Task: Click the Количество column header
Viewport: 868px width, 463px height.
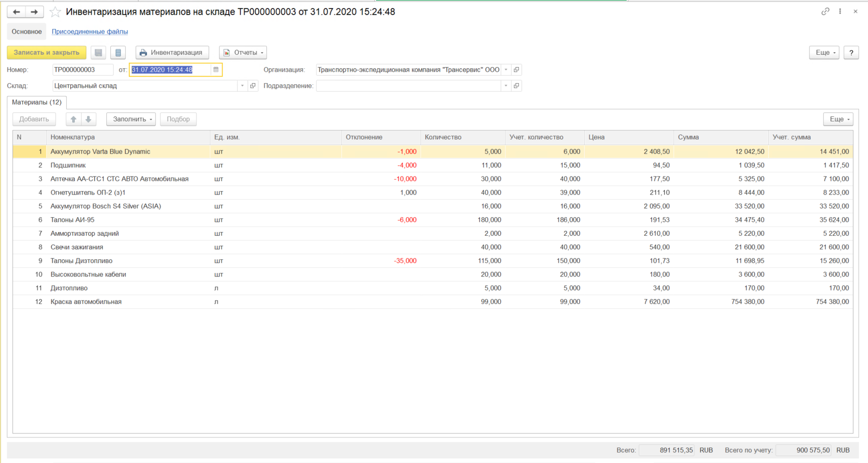Action: (x=463, y=137)
